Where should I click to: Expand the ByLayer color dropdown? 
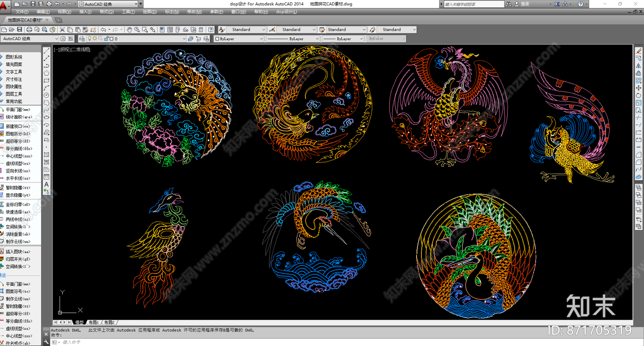(x=261, y=39)
